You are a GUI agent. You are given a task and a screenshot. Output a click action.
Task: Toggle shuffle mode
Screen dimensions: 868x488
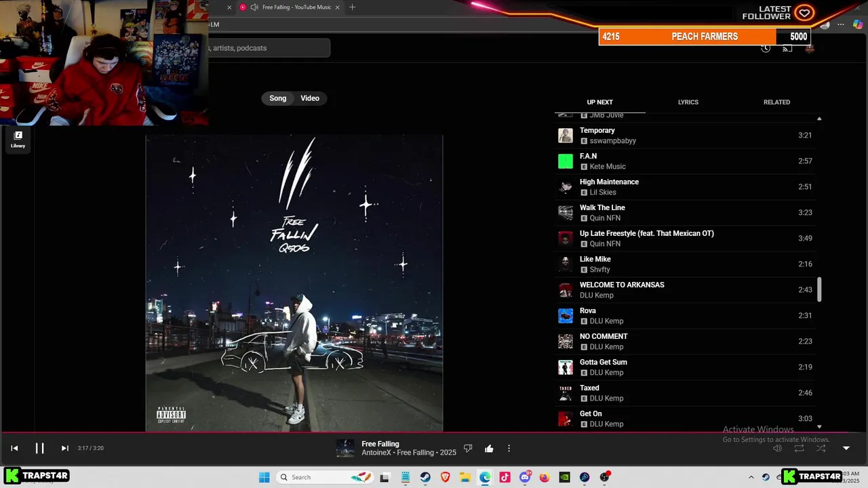tap(821, 448)
